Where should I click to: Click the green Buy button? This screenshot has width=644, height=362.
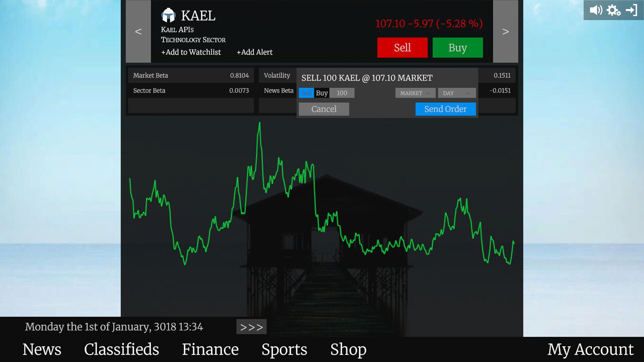click(x=458, y=48)
